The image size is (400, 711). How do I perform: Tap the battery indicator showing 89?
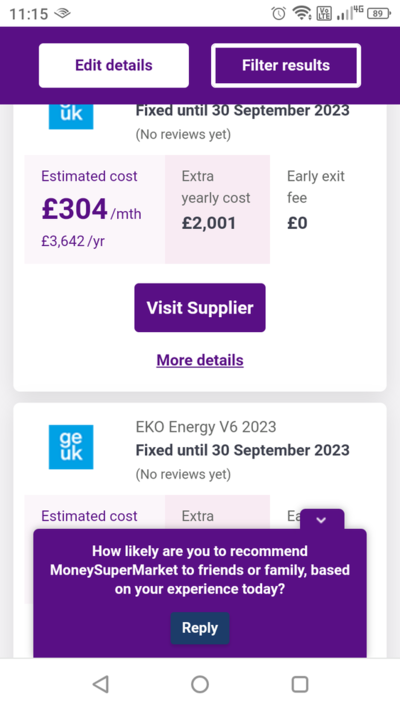379,14
